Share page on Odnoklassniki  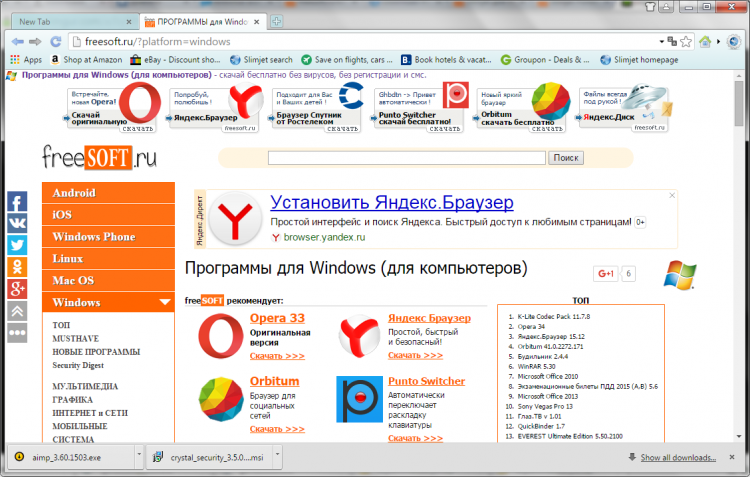(x=17, y=267)
